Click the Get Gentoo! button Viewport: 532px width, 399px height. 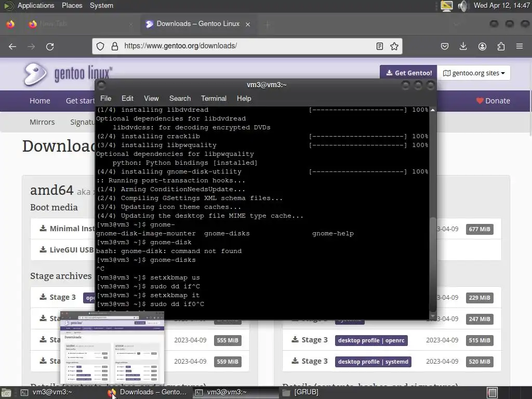click(x=408, y=73)
